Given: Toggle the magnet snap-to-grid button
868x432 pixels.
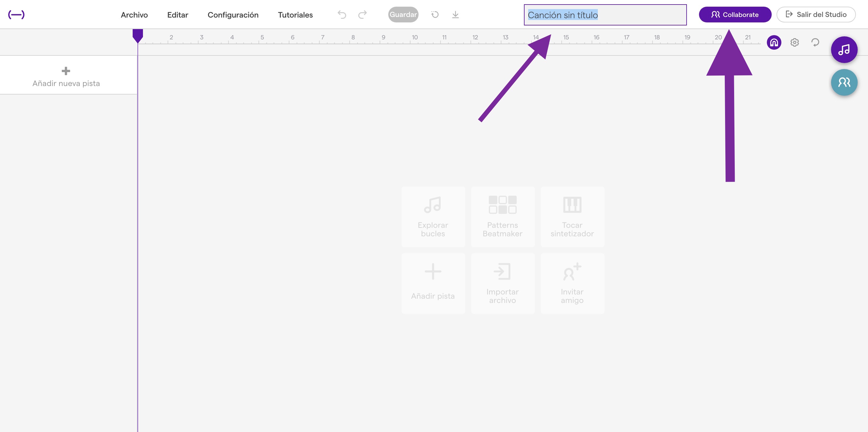Looking at the screenshot, I should (x=774, y=42).
